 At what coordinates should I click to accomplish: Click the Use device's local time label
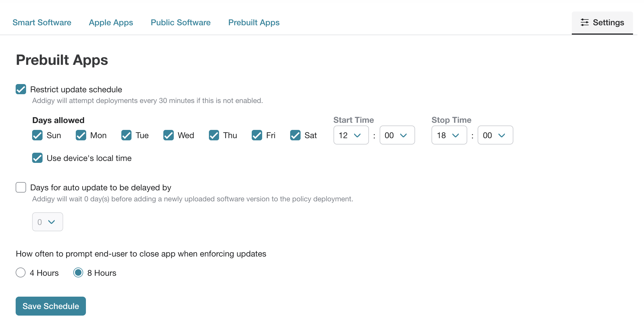coord(89,158)
